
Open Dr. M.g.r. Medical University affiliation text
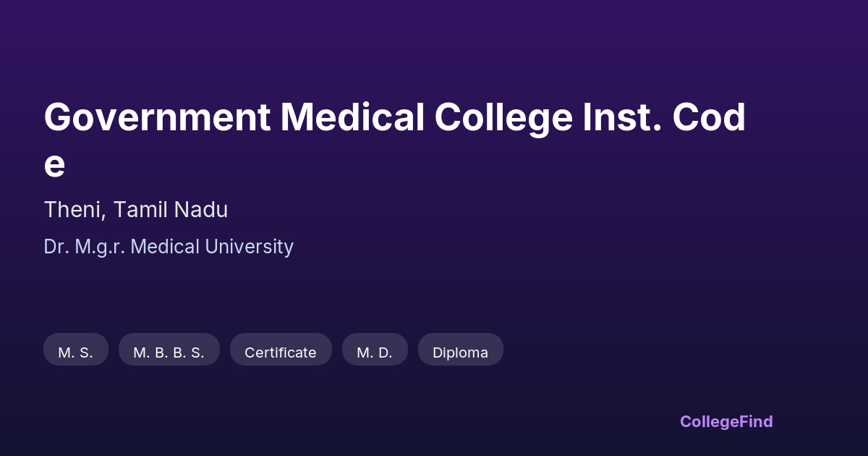pos(169,247)
